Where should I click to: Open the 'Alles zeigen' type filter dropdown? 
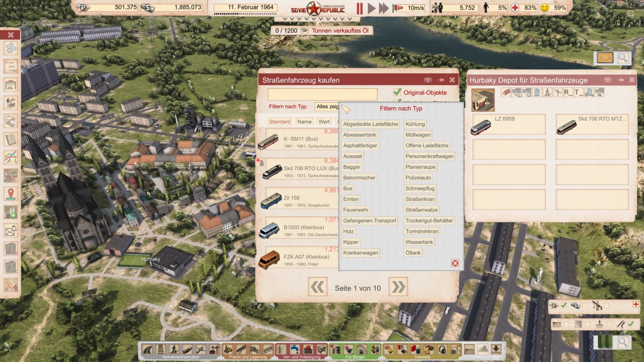327,107
